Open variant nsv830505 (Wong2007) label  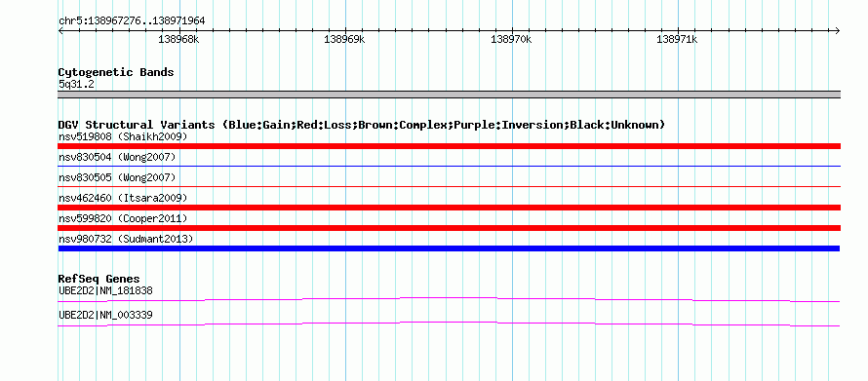117,177
